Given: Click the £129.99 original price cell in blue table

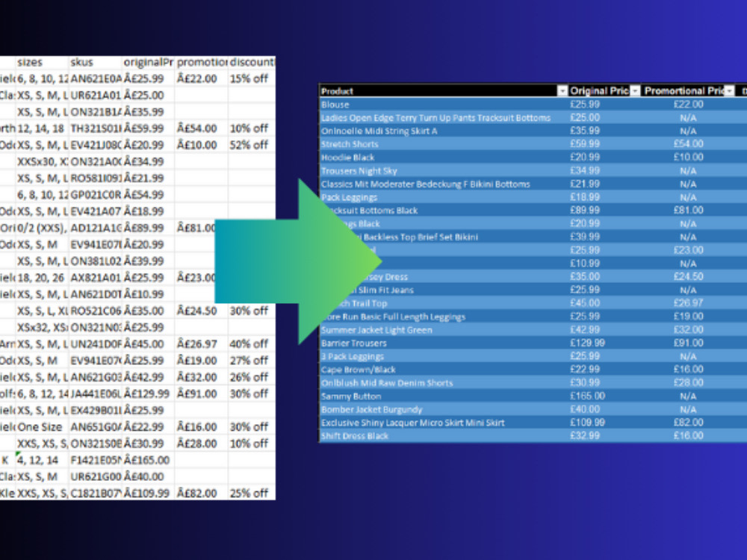Looking at the screenshot, I should point(587,343).
